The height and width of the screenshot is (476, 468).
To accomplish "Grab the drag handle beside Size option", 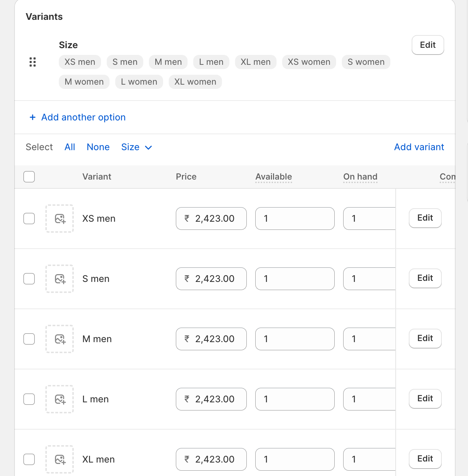I will 33,62.
